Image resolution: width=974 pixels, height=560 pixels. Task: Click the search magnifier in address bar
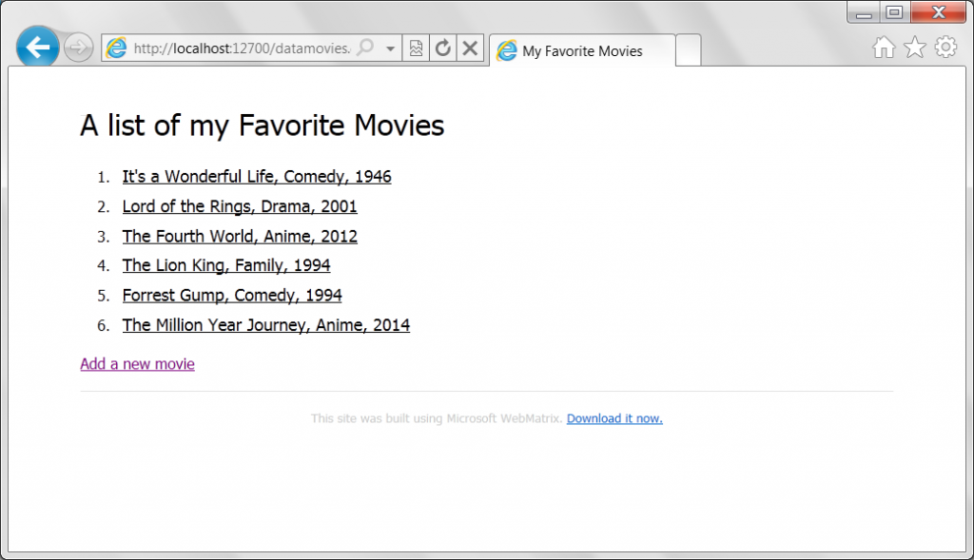(366, 48)
